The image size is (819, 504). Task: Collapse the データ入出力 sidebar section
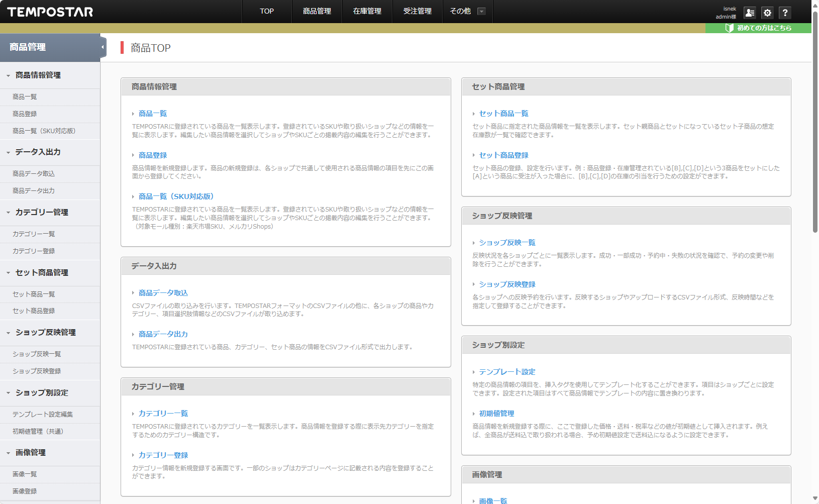coord(7,152)
